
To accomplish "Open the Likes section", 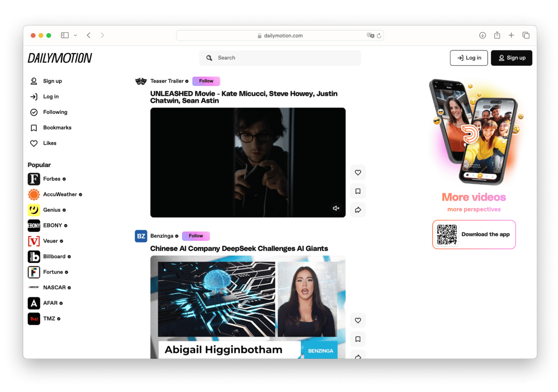I will 43,143.
